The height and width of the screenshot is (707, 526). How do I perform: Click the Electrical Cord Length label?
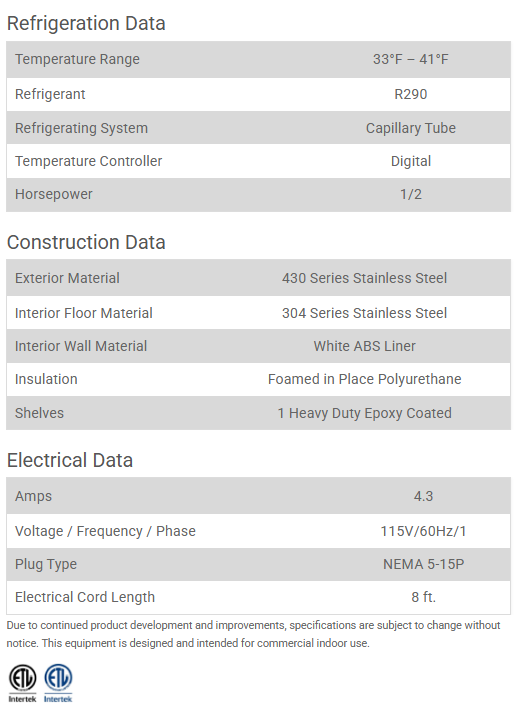pyautogui.click(x=85, y=597)
